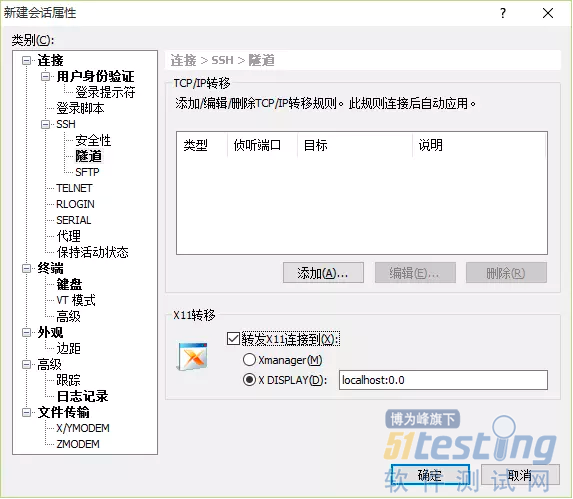Image resolution: width=573 pixels, height=499 pixels.
Task: Select 连接 category in tree
Action: [50, 60]
